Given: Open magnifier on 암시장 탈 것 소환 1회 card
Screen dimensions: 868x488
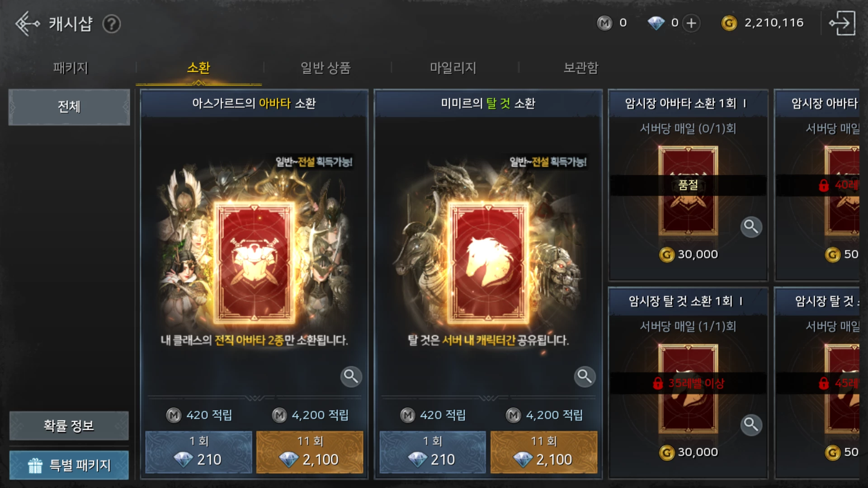Looking at the screenshot, I should 751,425.
